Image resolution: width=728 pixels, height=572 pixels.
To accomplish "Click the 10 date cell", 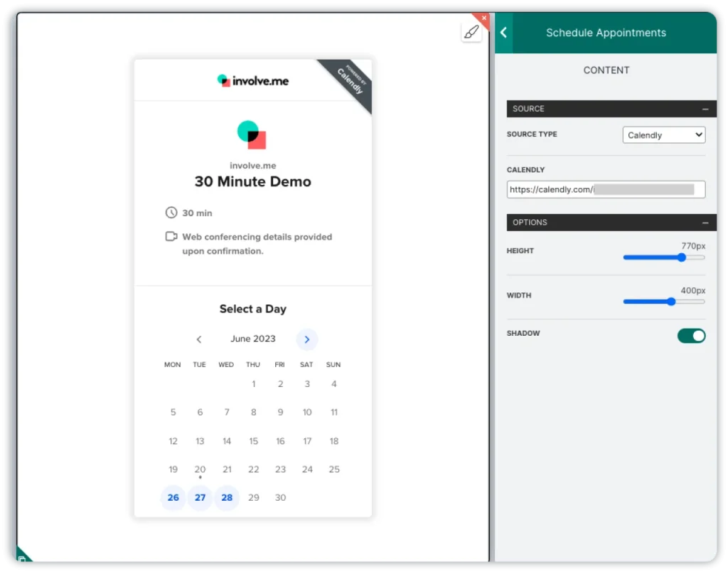I will (307, 412).
